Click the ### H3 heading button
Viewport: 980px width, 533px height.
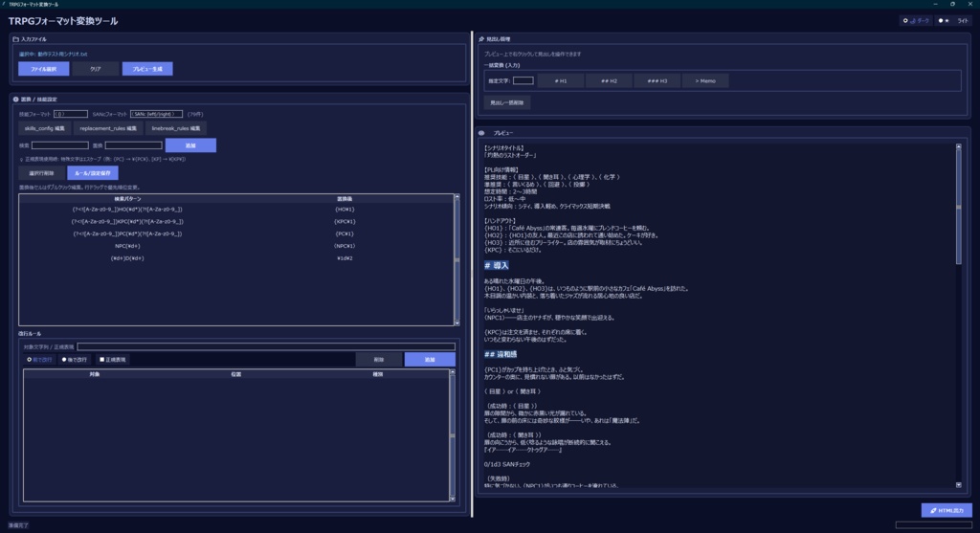(x=657, y=80)
